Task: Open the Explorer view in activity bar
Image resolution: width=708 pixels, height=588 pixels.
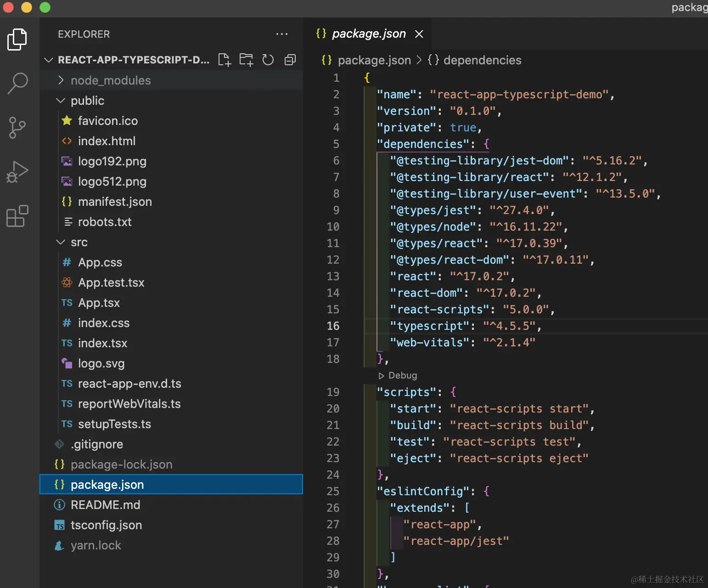Action: (x=17, y=40)
